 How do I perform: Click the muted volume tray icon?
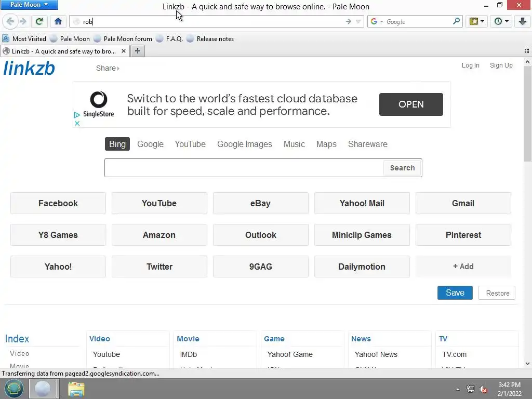[x=483, y=389]
